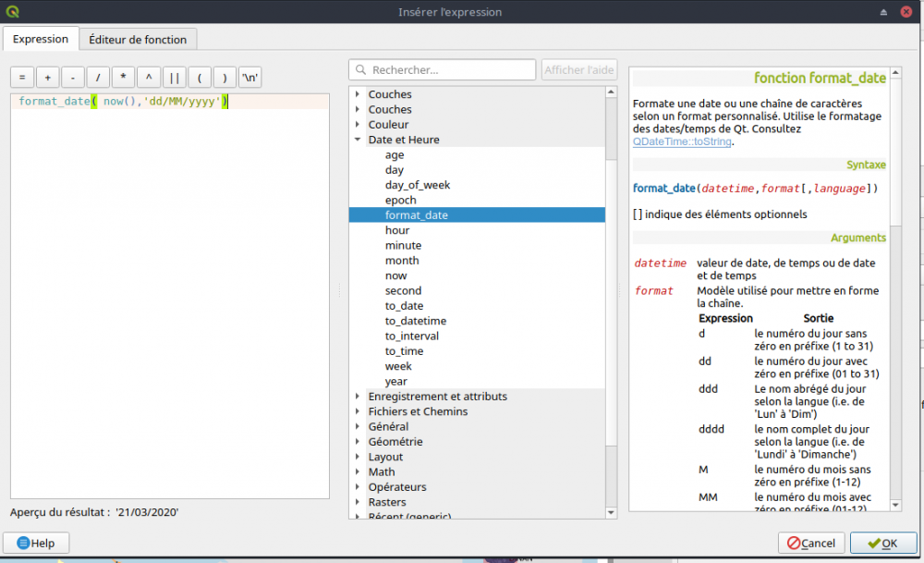Collapse the Date et Heure group
The width and height of the screenshot is (924, 563).
(x=359, y=140)
